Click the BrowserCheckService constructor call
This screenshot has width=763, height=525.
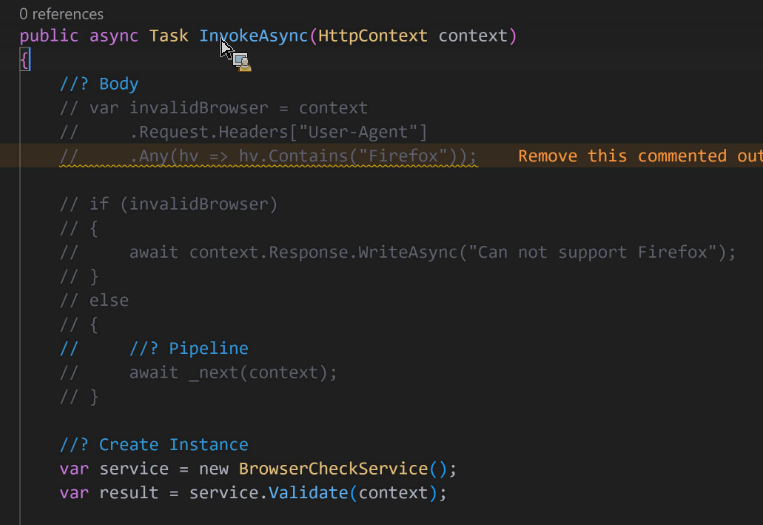click(x=343, y=469)
